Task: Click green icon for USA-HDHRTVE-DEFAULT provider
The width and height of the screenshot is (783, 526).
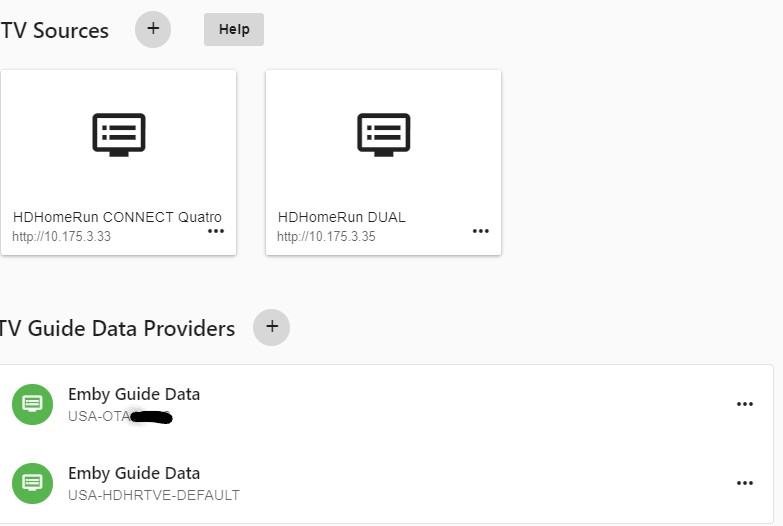Action: [32, 483]
